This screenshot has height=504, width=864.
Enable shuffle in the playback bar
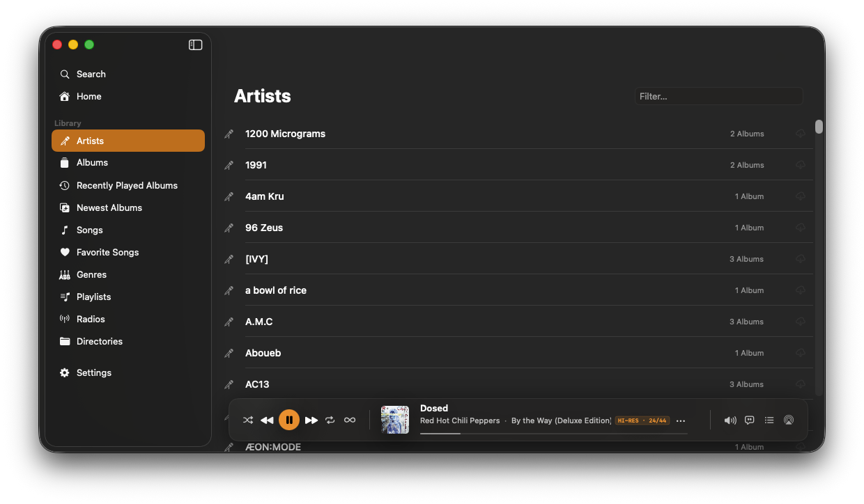pos(248,420)
